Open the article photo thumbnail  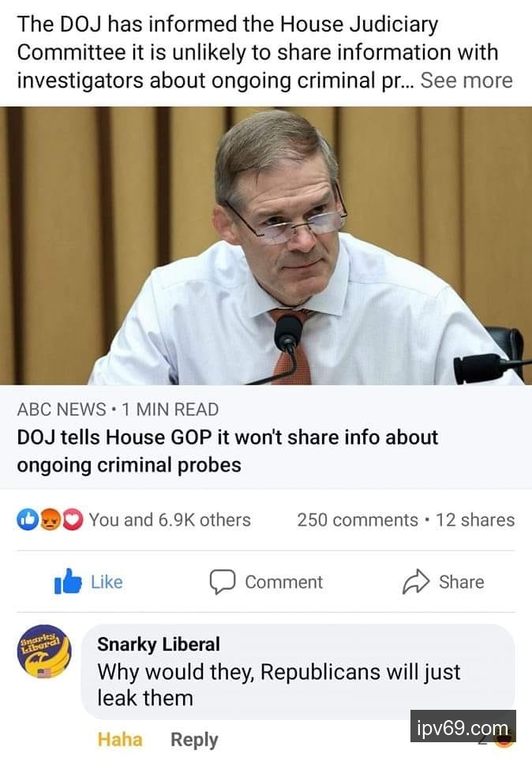pyautogui.click(x=266, y=246)
